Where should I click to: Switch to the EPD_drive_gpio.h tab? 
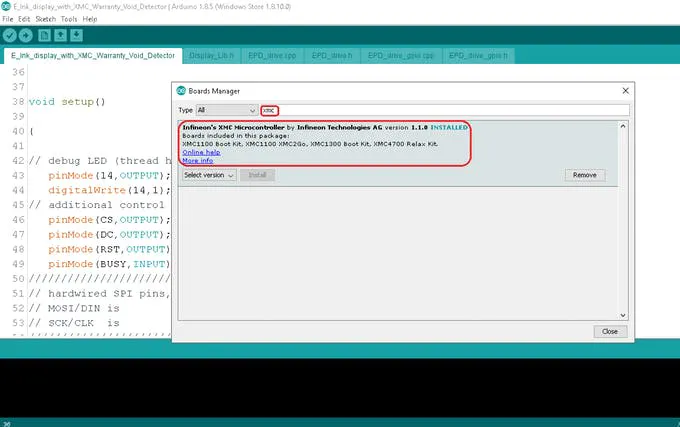(478, 55)
